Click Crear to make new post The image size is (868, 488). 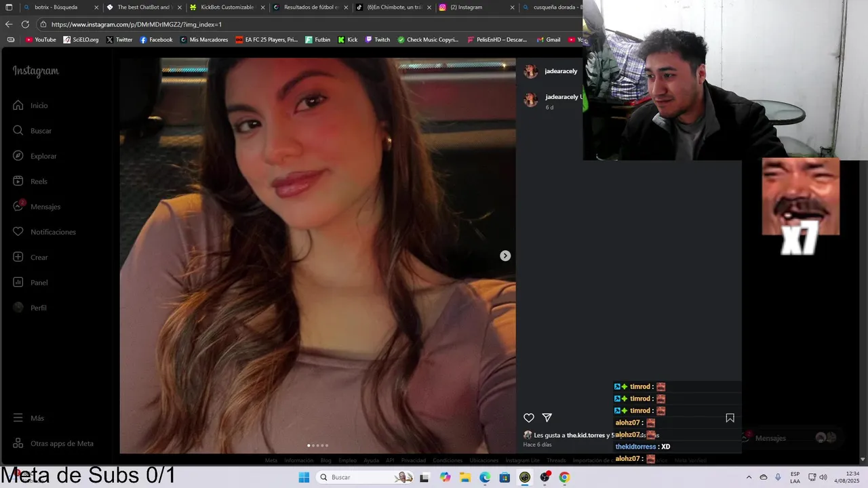[31, 257]
